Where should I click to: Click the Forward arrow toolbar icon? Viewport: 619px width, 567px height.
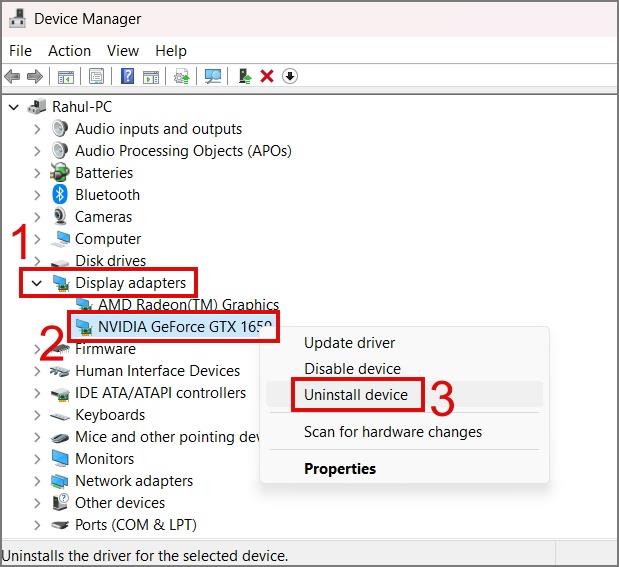(x=35, y=76)
